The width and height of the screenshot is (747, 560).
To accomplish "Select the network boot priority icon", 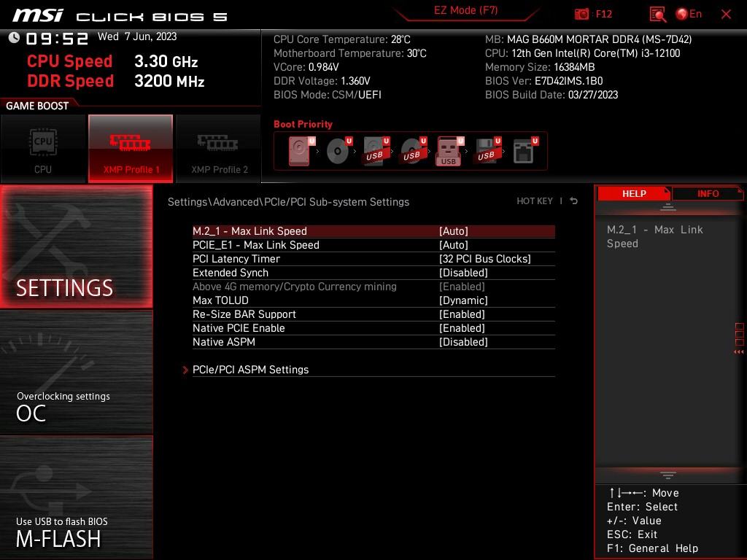I will 525,151.
